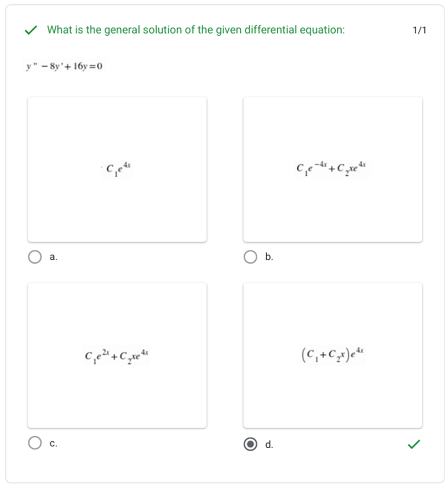Open option b's answer image card
The height and width of the screenshot is (488, 448).
pyautogui.click(x=332, y=170)
